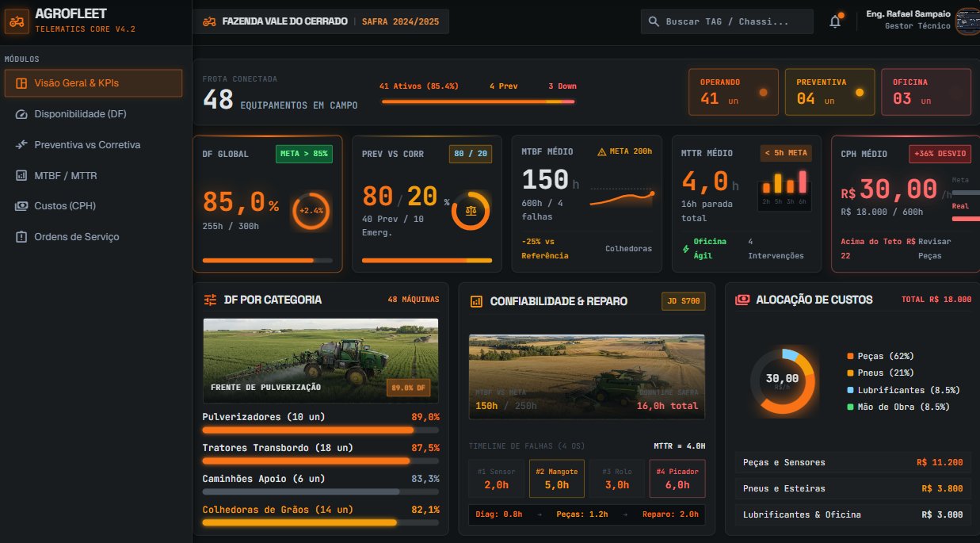Open Visão Geral & KPIs module

pyautogui.click(x=93, y=83)
